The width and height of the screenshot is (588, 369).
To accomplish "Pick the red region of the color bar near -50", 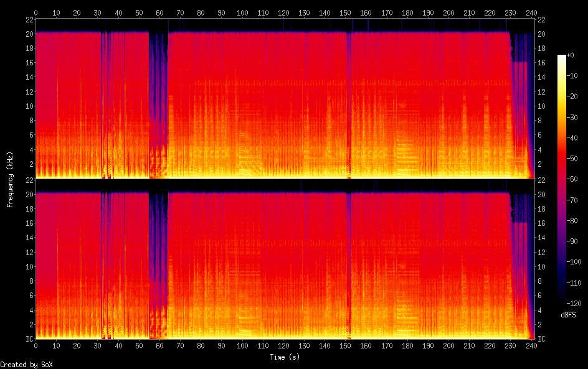I will point(562,153).
